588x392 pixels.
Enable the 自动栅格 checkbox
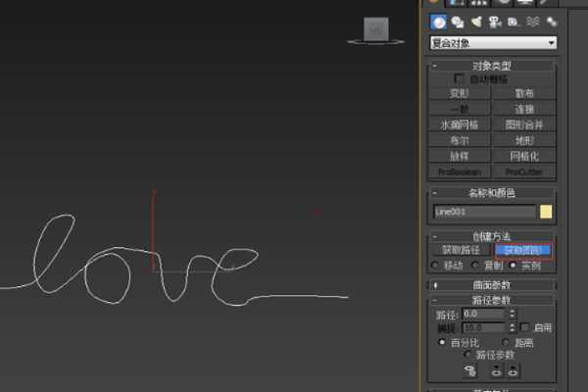point(459,78)
